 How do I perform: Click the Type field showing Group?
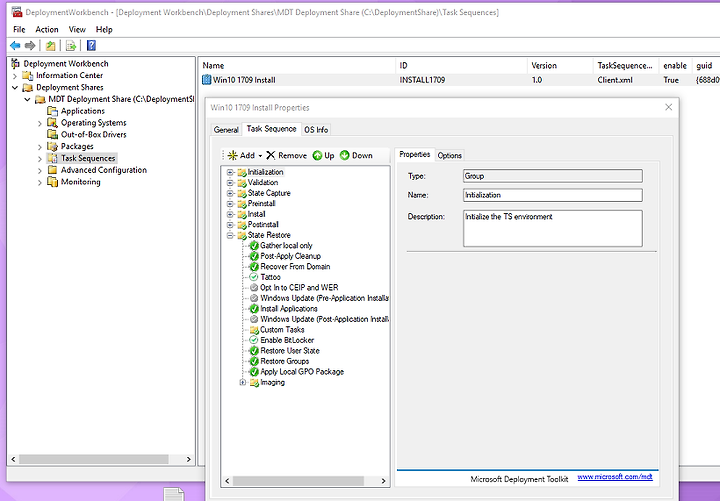pyautogui.click(x=553, y=176)
